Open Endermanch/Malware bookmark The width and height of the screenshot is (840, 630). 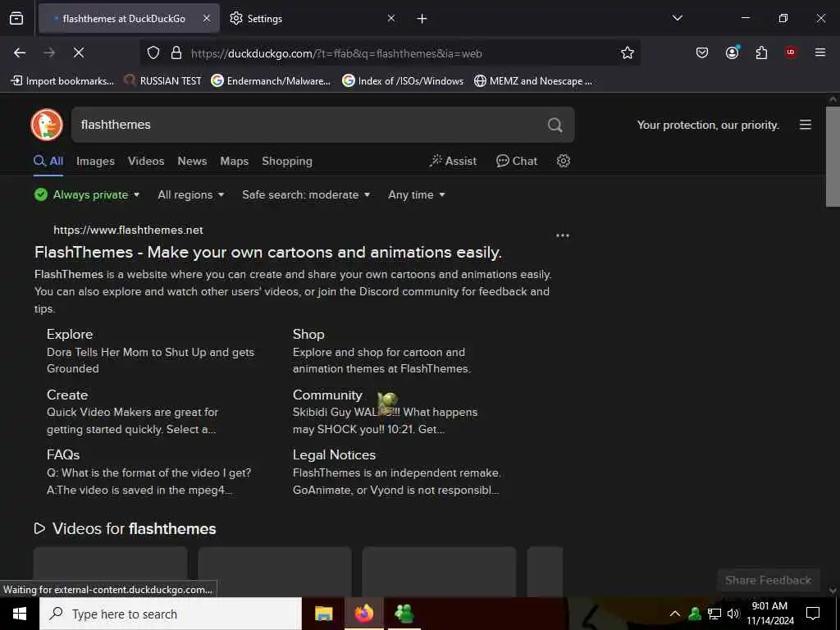271,81
